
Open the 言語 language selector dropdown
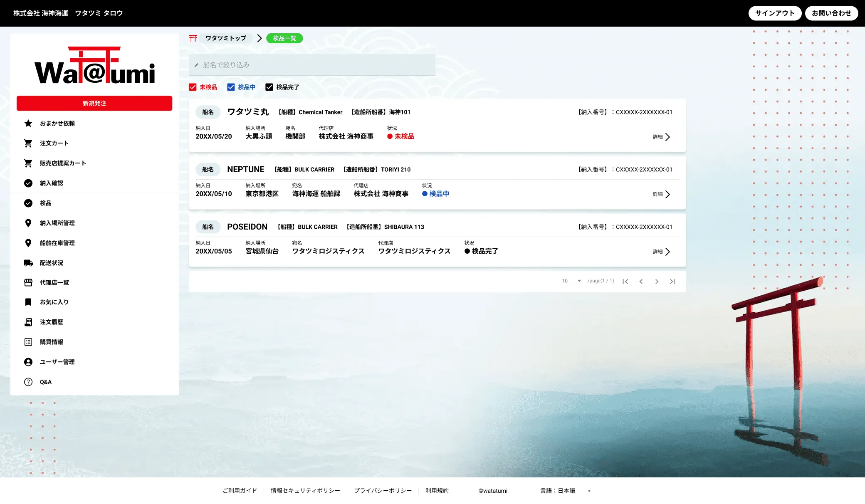coord(566,491)
